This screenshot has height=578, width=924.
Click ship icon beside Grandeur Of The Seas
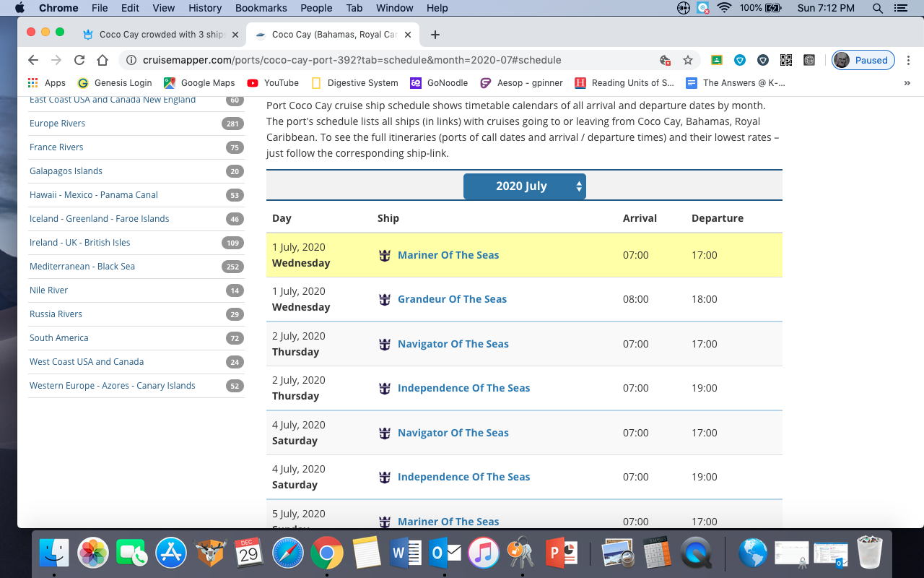385,299
